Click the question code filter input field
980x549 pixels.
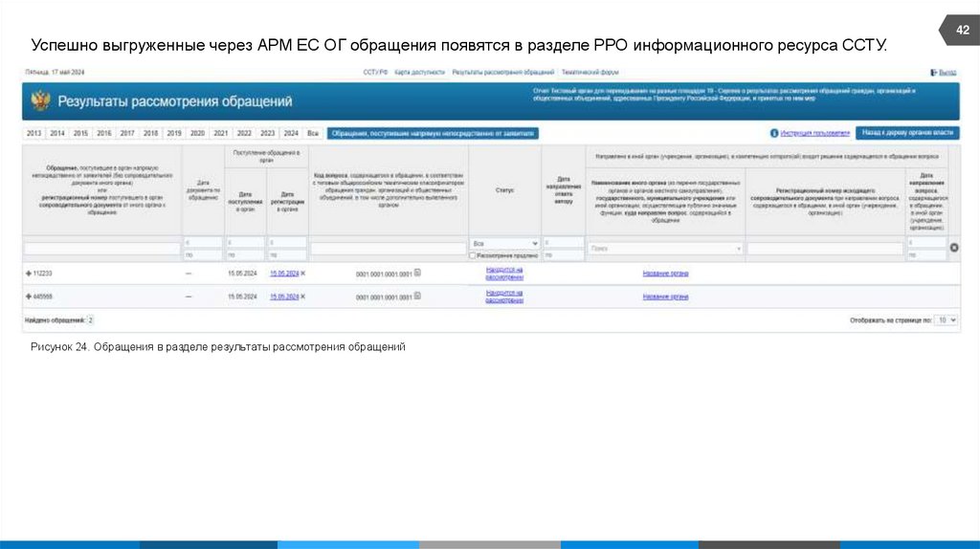389,249
